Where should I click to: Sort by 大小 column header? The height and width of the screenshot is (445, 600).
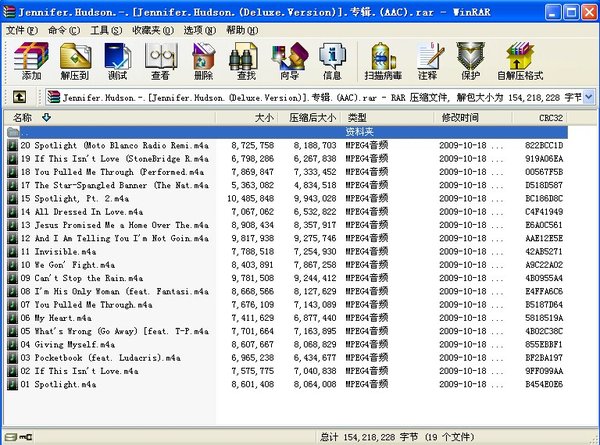[247, 117]
